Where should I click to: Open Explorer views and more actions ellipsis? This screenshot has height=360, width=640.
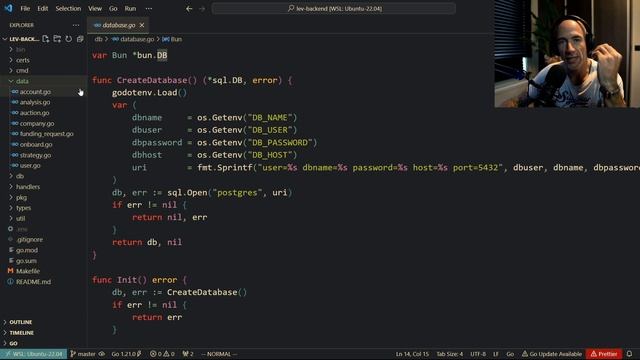76,25
